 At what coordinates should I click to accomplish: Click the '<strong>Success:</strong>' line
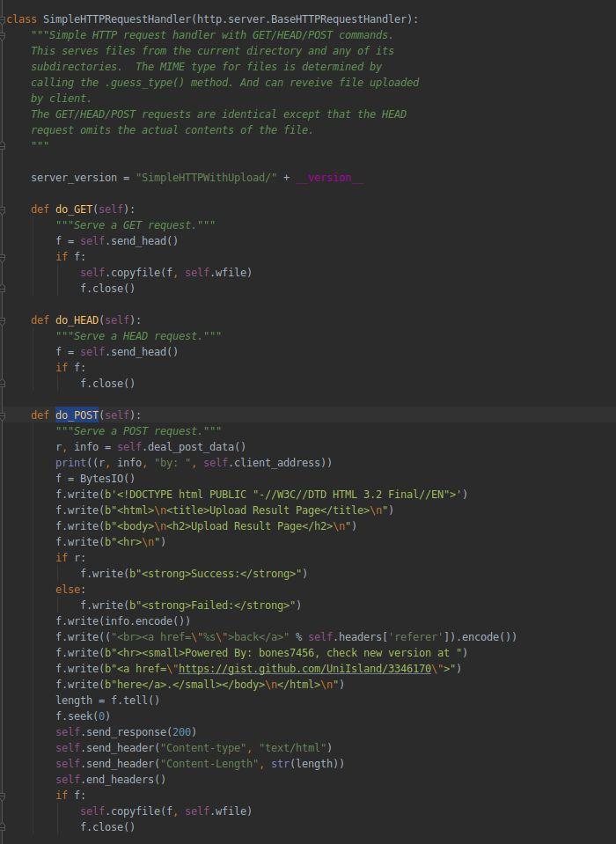tap(194, 574)
